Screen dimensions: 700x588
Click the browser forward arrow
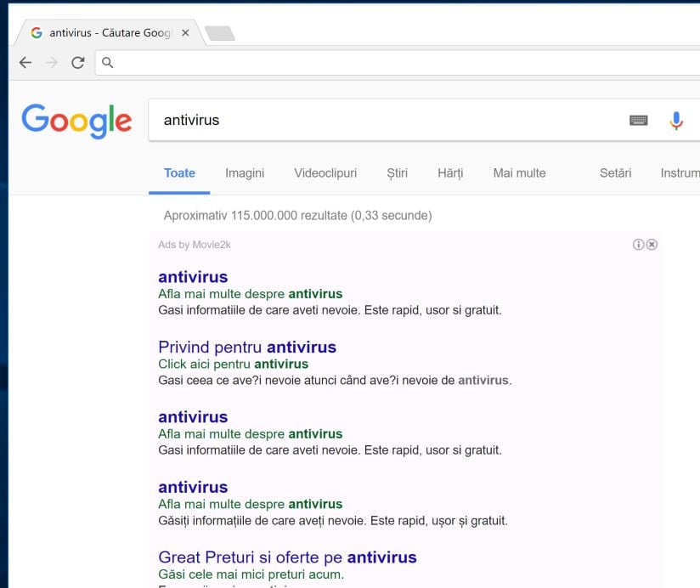click(52, 63)
